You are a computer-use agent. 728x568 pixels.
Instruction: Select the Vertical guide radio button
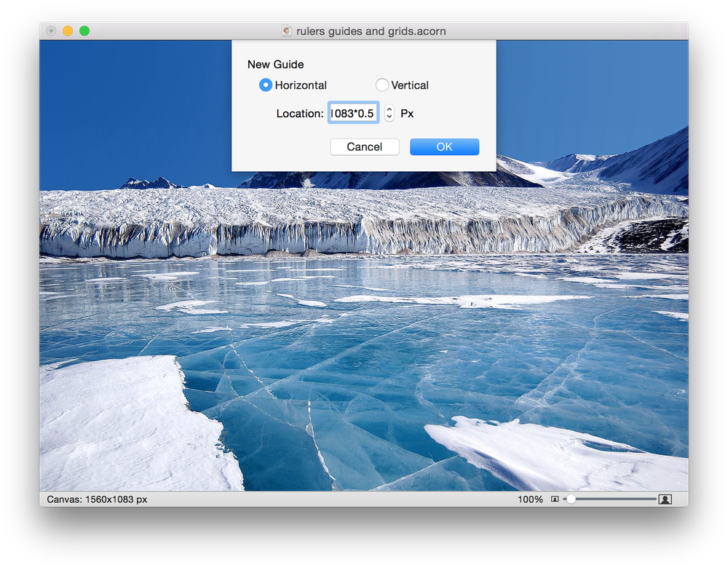382,84
